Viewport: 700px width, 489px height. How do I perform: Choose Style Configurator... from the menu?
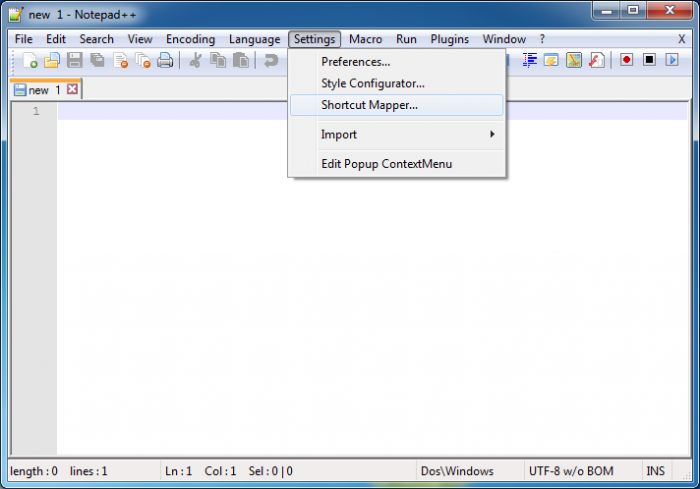click(396, 84)
